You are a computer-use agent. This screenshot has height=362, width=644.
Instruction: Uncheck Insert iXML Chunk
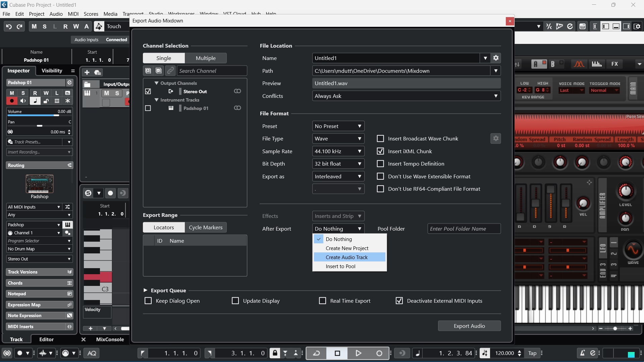(x=380, y=151)
